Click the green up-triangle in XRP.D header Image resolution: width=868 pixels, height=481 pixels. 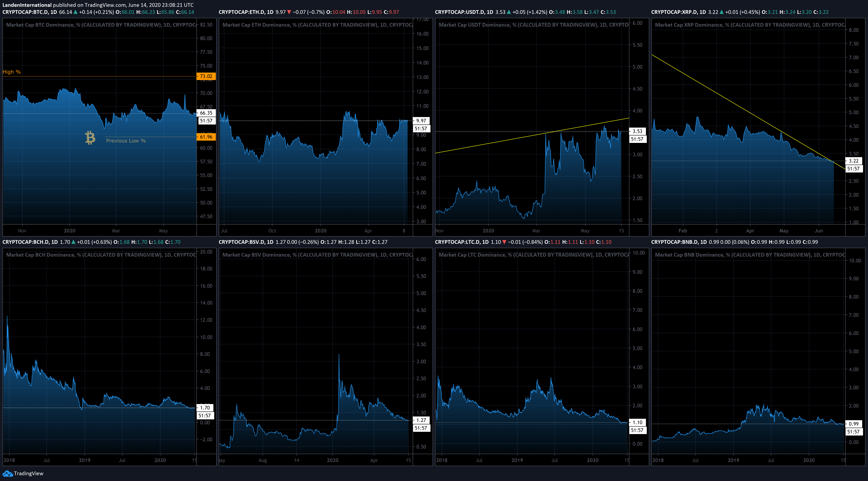[x=721, y=12]
